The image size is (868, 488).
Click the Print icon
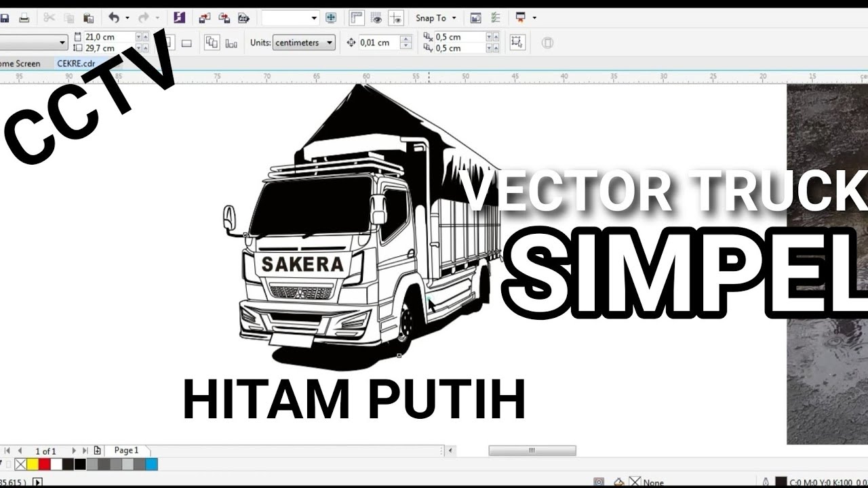[24, 18]
